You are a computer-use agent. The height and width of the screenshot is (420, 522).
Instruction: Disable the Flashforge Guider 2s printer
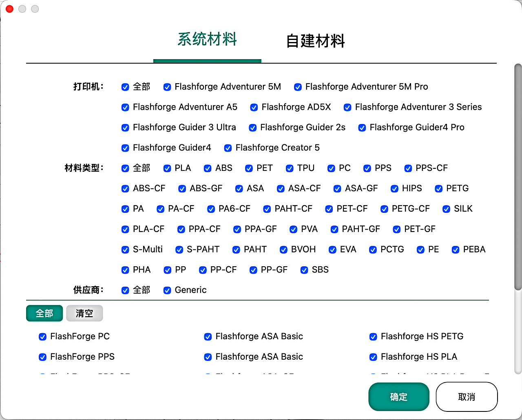tap(253, 128)
